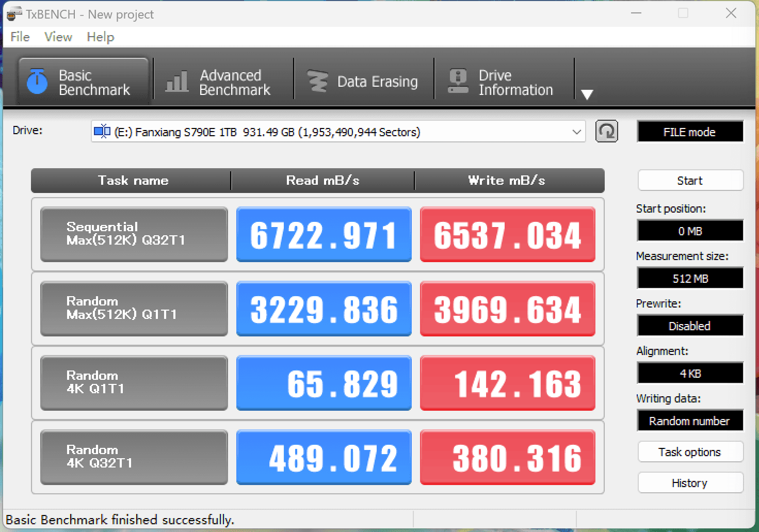Click the TxBENCH icon in the title bar
The image size is (759, 532).
pyautogui.click(x=13, y=14)
